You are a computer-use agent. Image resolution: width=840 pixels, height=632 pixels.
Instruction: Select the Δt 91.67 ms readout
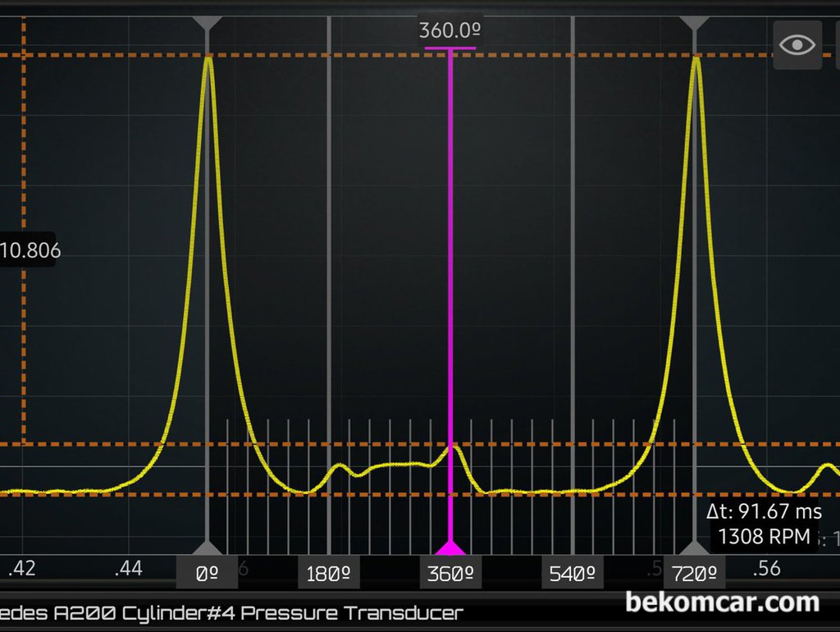click(x=764, y=512)
